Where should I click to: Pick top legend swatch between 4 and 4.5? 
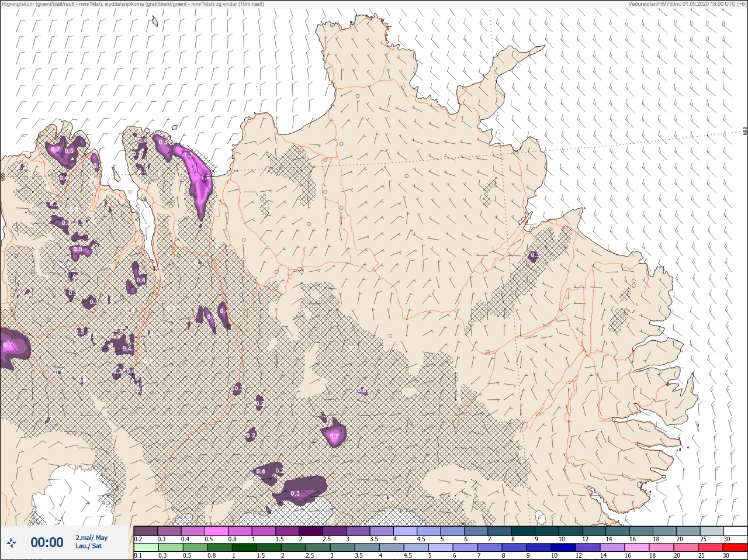405,531
